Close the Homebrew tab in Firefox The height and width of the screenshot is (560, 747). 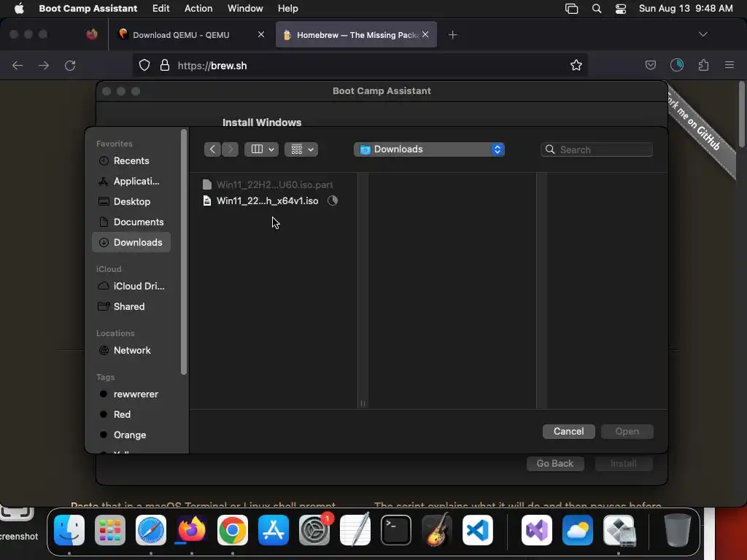pos(425,35)
